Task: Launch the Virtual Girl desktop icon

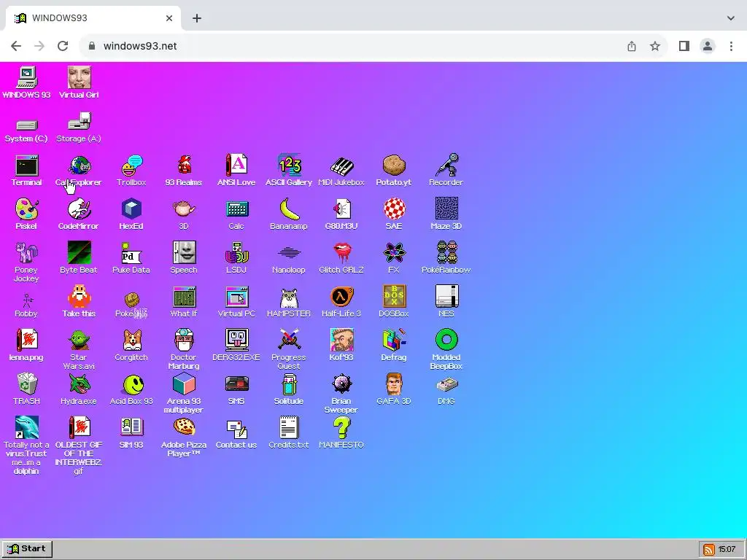Action: (x=79, y=77)
